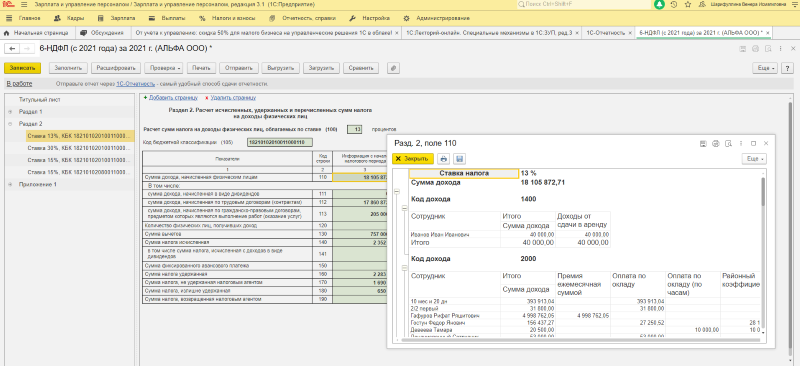The height and width of the screenshot is (366, 800).
Task: Click the Удалить страницу link
Action: 233,97
